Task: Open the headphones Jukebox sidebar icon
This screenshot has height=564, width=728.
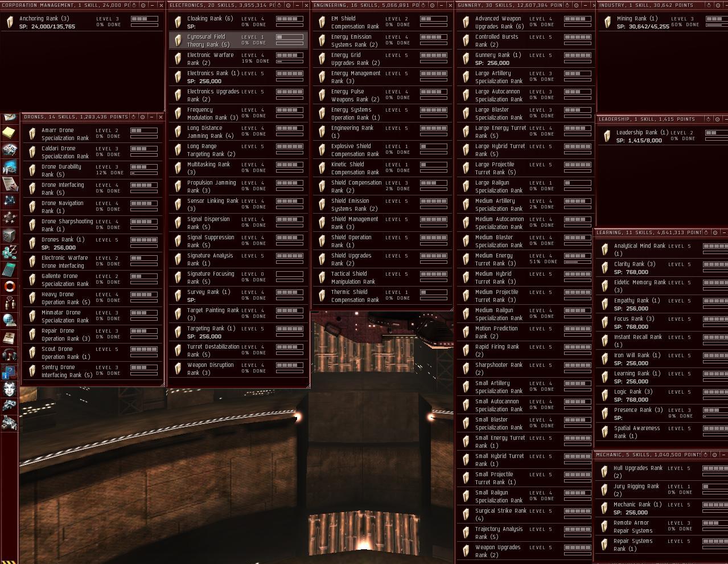Action: tap(9, 355)
